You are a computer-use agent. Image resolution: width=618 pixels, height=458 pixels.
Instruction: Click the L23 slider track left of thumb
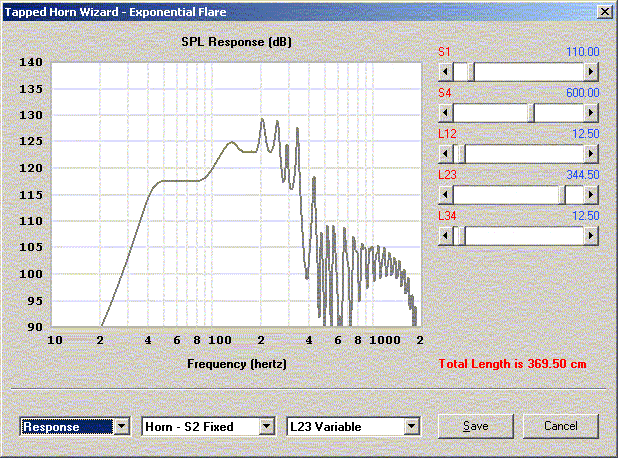click(506, 195)
